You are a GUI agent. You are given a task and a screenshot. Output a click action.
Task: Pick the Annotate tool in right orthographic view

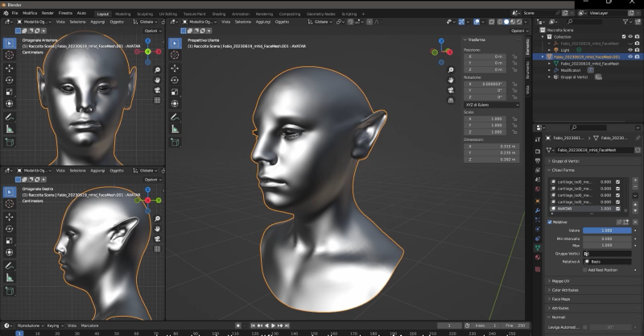click(10, 266)
